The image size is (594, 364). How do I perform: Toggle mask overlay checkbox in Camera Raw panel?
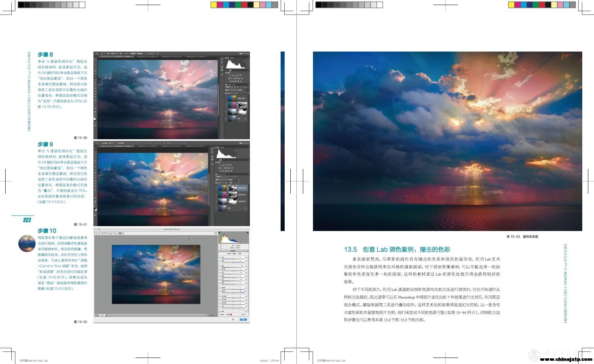coord(221,314)
